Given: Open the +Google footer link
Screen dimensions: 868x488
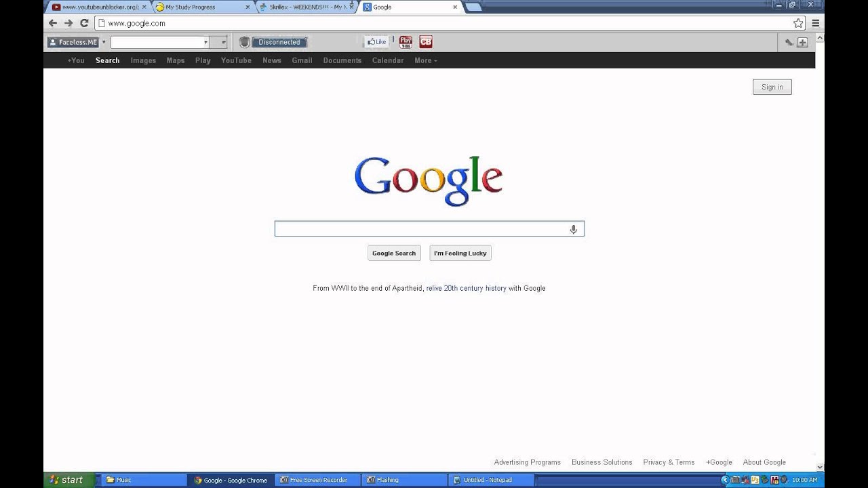Looking at the screenshot, I should (x=719, y=462).
